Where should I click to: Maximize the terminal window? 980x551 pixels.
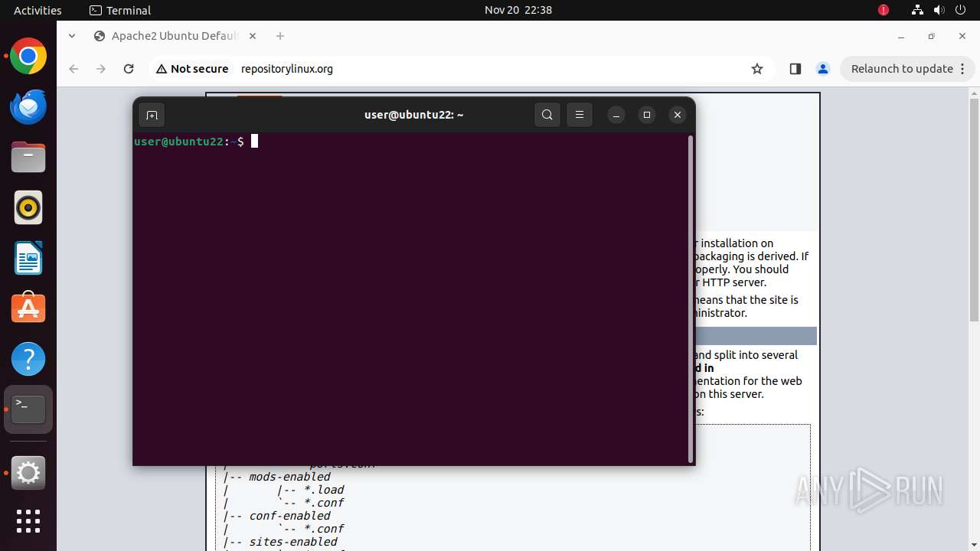click(x=647, y=115)
